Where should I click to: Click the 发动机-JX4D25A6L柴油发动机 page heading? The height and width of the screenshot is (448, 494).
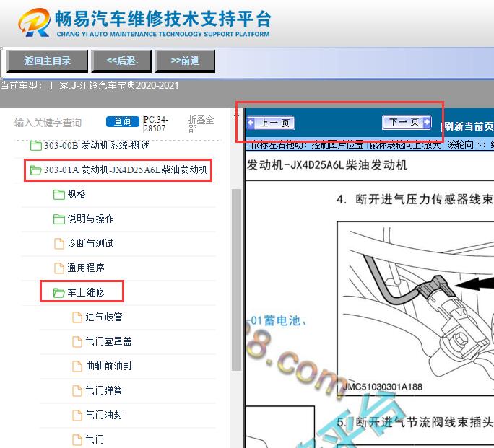(x=326, y=165)
